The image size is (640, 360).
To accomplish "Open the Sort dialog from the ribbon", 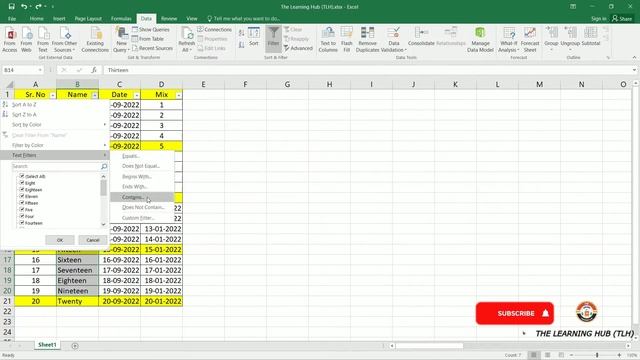I will 254,36.
